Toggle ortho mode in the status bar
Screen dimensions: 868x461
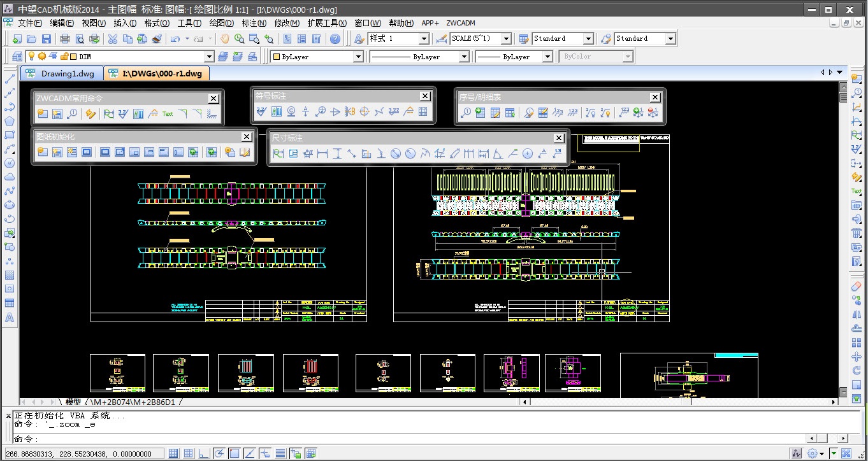(203, 453)
